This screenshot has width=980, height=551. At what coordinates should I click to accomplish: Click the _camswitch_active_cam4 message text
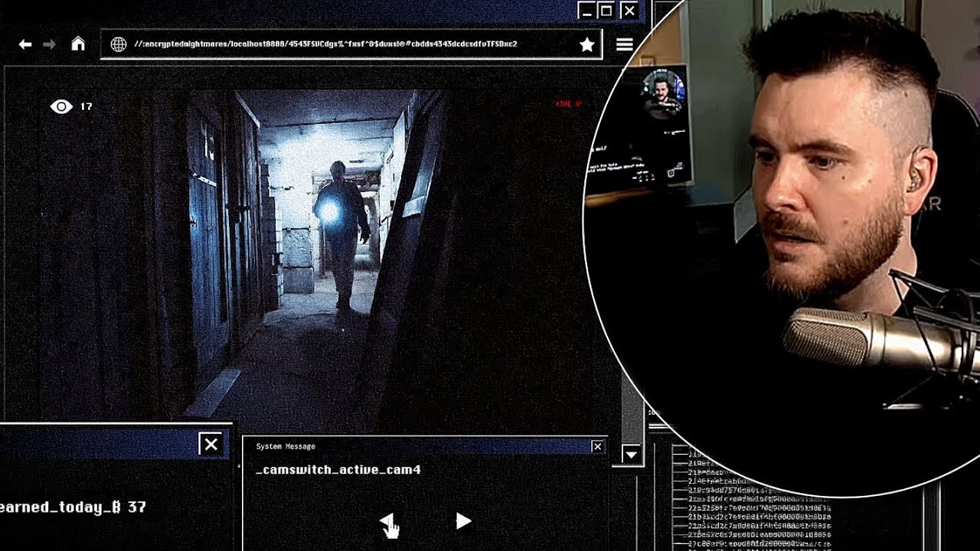pos(338,470)
